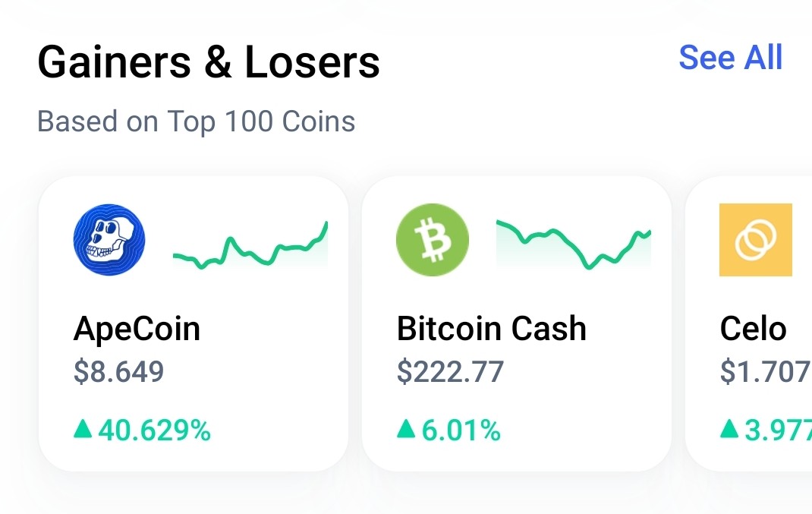Tap the ApeCoin skull logo icon
The width and height of the screenshot is (812, 514).
click(x=109, y=239)
